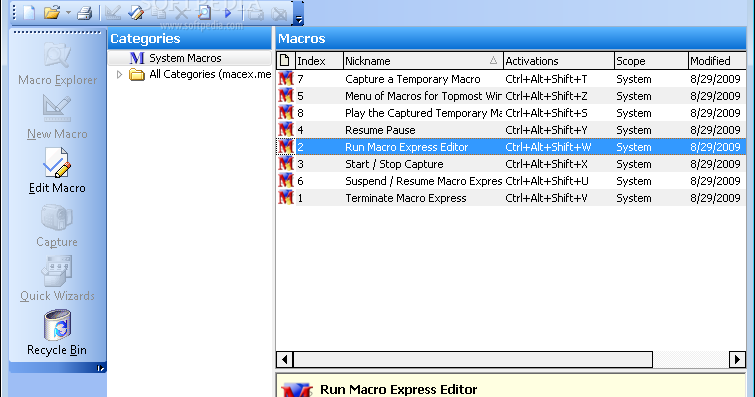Click the M icon of Capture a Temporary Macro
This screenshot has width=755, height=397.
tap(286, 79)
